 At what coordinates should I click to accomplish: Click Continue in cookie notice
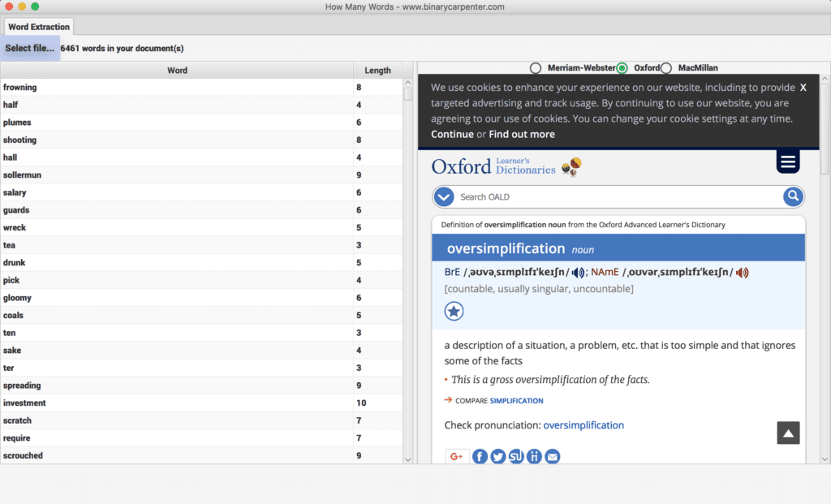tap(452, 134)
